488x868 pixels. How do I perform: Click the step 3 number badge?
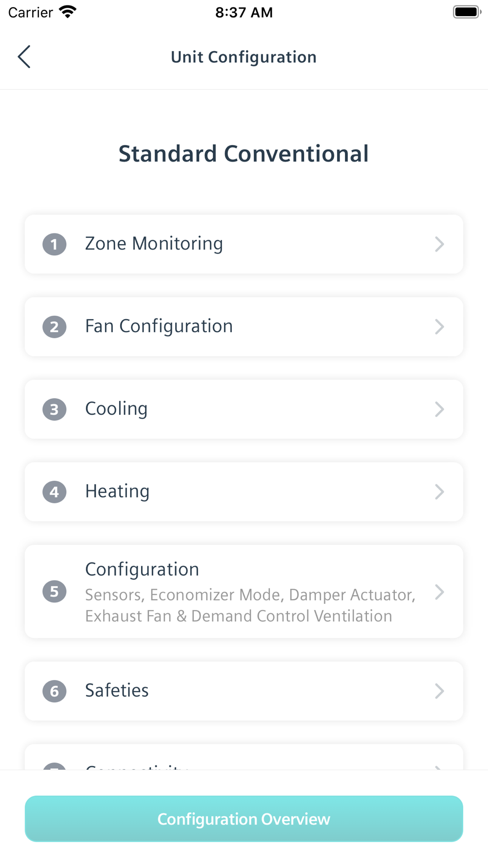54,409
